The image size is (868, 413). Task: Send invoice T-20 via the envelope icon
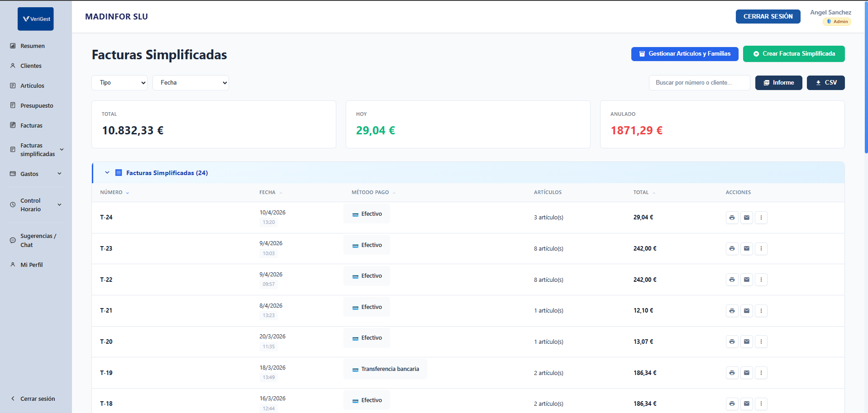(x=746, y=342)
